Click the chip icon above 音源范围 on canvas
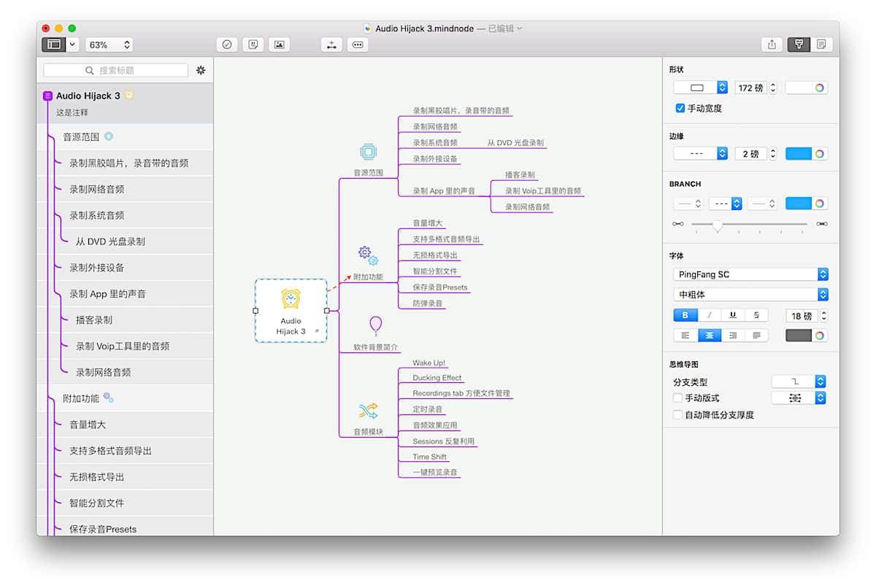The height and width of the screenshot is (588, 876). 368,152
